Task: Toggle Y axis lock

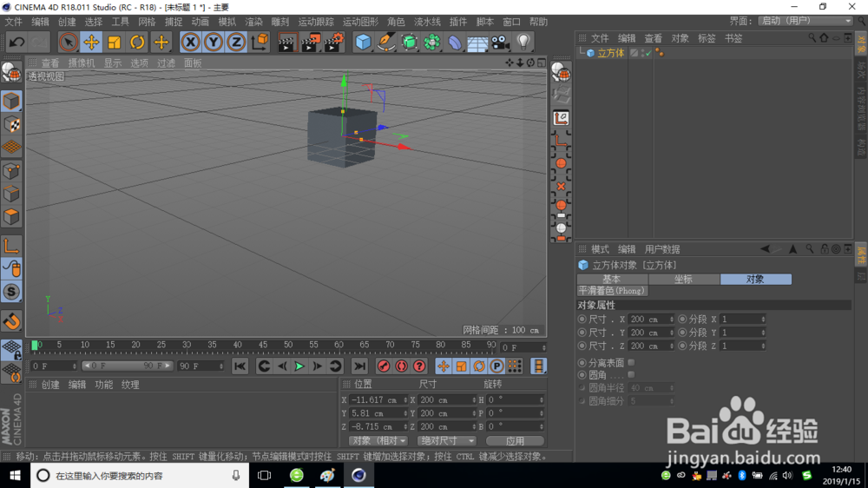Action: pyautogui.click(x=214, y=42)
